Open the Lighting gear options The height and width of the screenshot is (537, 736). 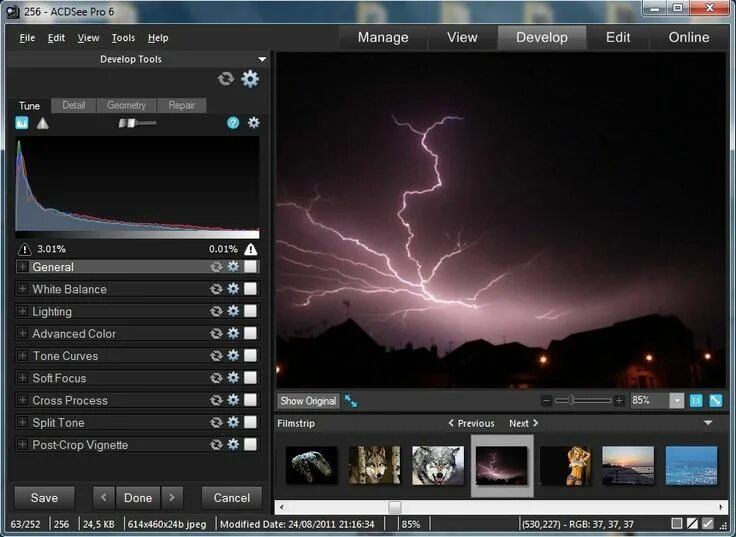pos(233,311)
